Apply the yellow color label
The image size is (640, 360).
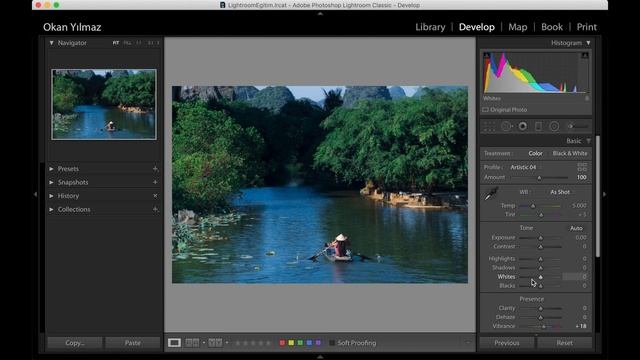(291, 343)
